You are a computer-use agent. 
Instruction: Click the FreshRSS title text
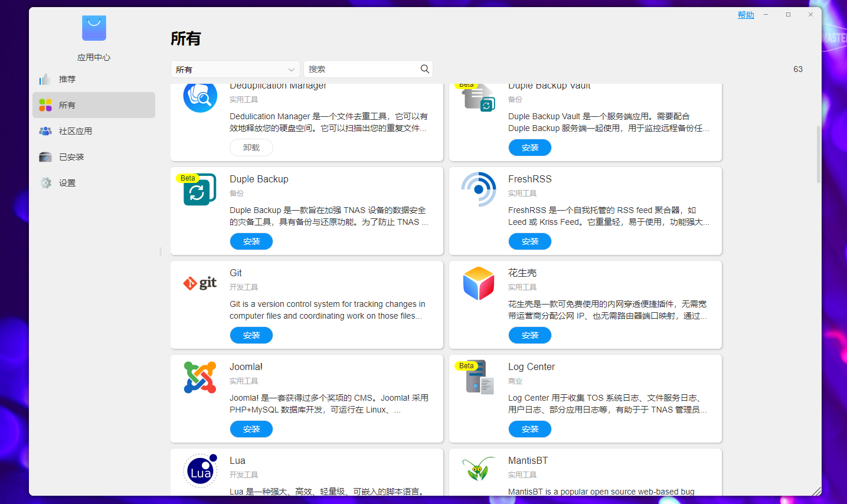(x=530, y=179)
